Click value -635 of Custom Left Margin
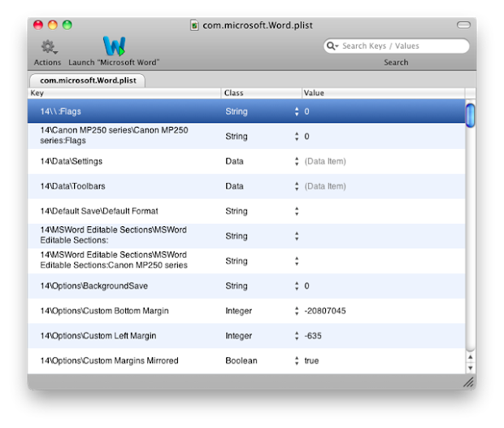The image size is (504, 428). tap(313, 336)
